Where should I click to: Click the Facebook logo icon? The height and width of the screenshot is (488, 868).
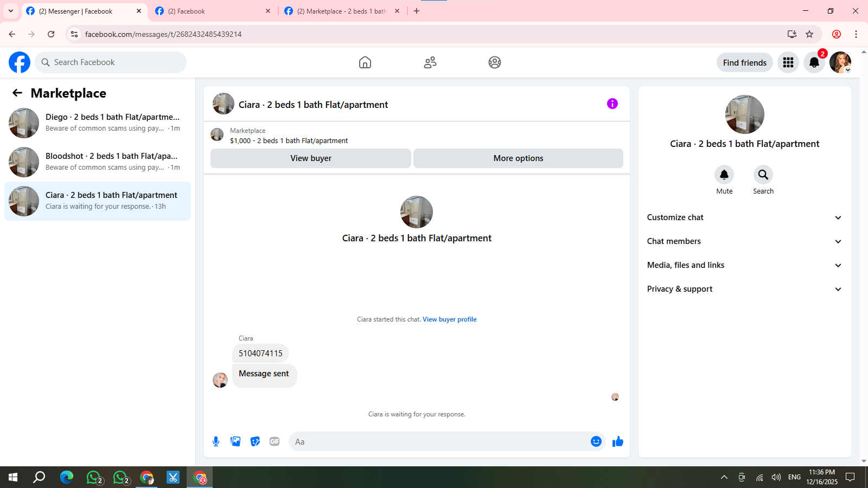click(20, 62)
